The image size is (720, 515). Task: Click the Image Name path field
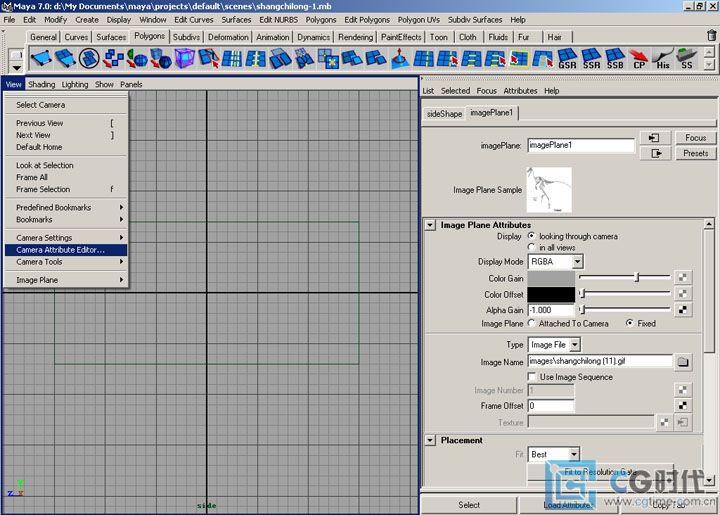pos(600,361)
